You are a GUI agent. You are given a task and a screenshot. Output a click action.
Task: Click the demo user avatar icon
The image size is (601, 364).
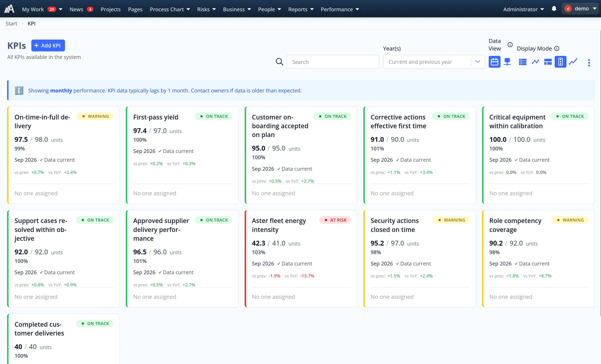568,9
